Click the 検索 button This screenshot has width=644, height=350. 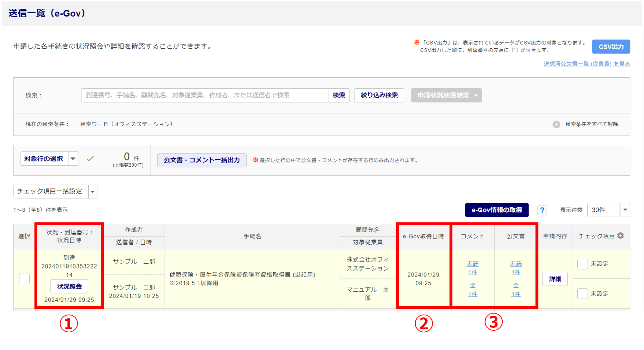tap(339, 95)
